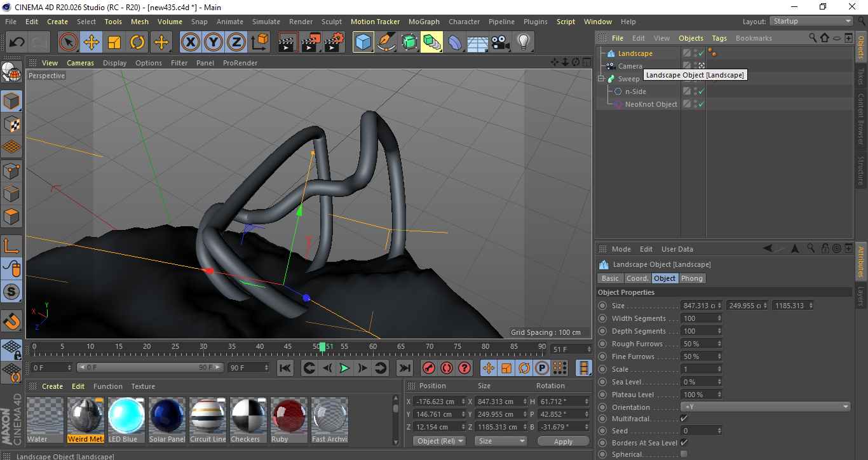Activate the Move tool
The width and height of the screenshot is (868, 460).
[92, 43]
